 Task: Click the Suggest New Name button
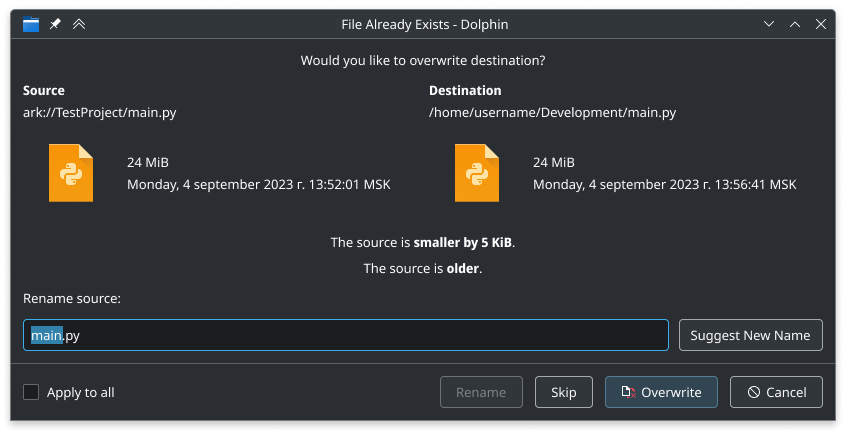[x=751, y=335]
